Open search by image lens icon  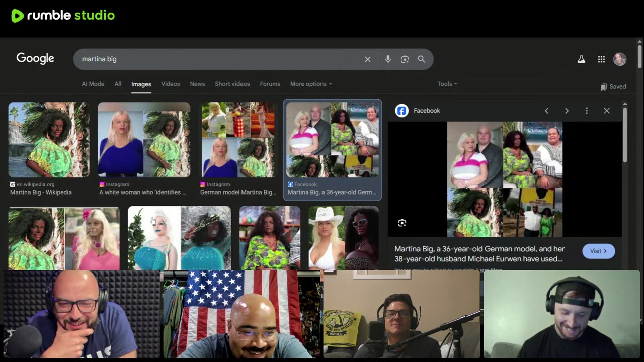click(x=405, y=59)
